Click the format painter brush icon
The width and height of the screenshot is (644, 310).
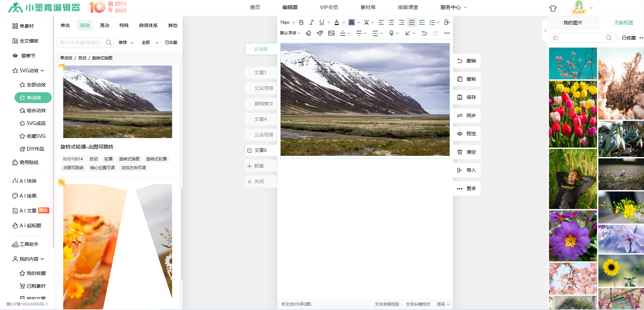coord(320,33)
